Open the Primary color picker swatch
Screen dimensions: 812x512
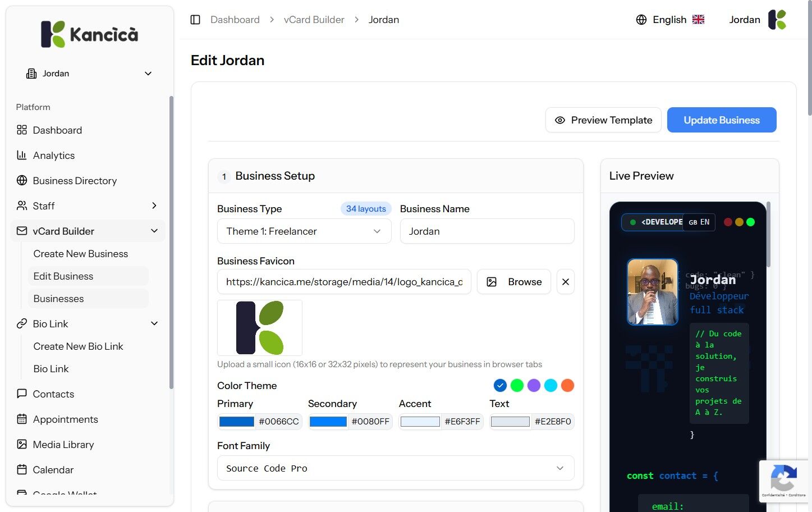[x=236, y=422]
